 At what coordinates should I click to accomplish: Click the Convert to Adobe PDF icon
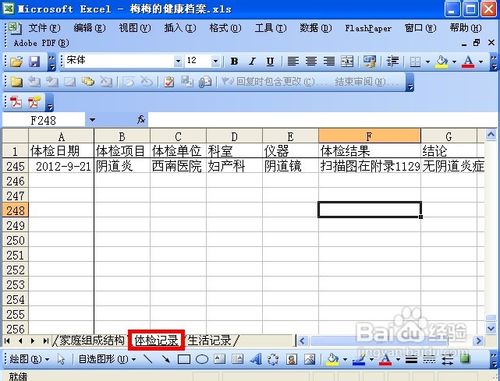pos(16,102)
